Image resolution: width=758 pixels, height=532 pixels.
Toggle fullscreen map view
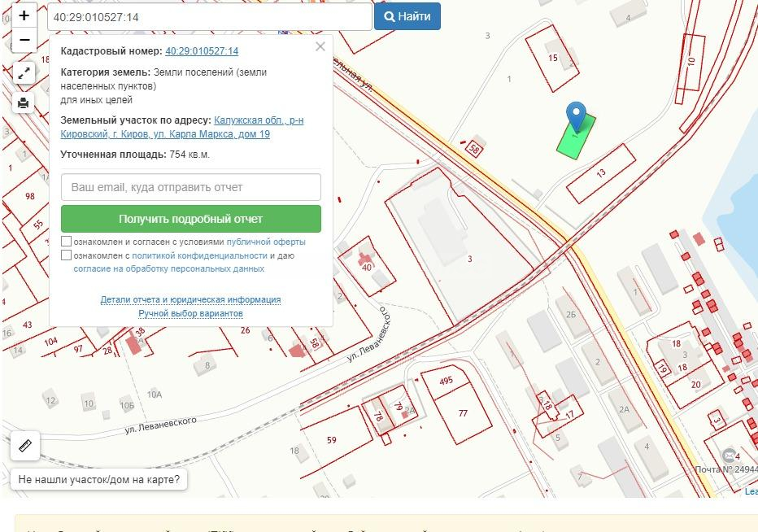pos(24,73)
